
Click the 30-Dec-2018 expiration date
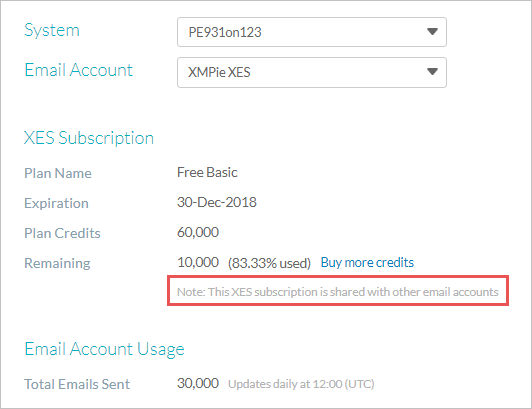[x=217, y=202]
